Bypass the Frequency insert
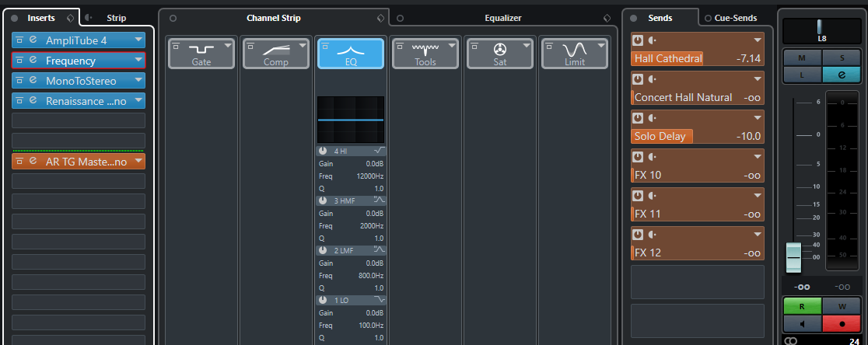The width and height of the screenshot is (868, 345). point(19,61)
